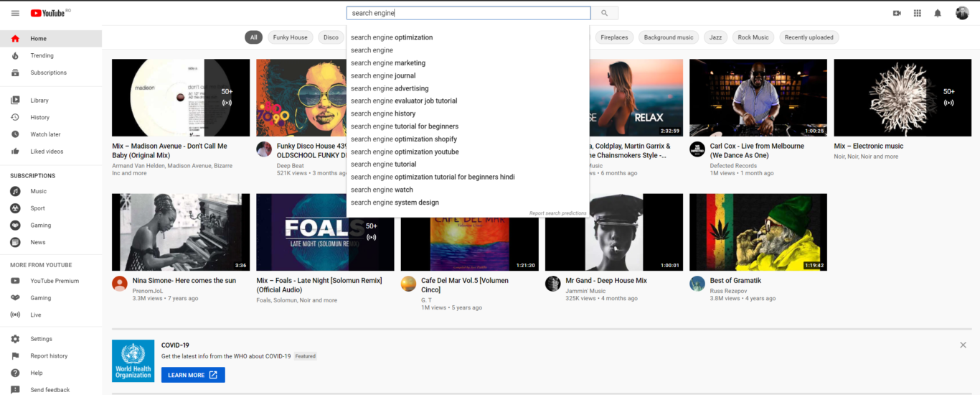Viewport: 980px width, 395px height.
Task: Choose suggestion search engine optimization
Action: point(468,37)
